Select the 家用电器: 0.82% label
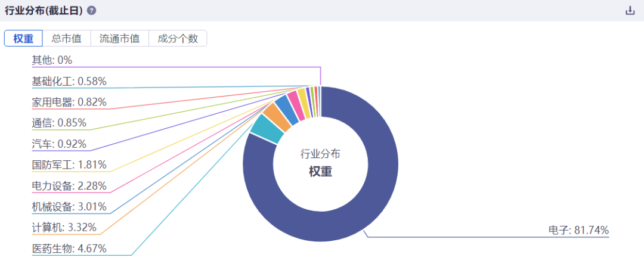This screenshot has height=273, width=644. point(69,102)
